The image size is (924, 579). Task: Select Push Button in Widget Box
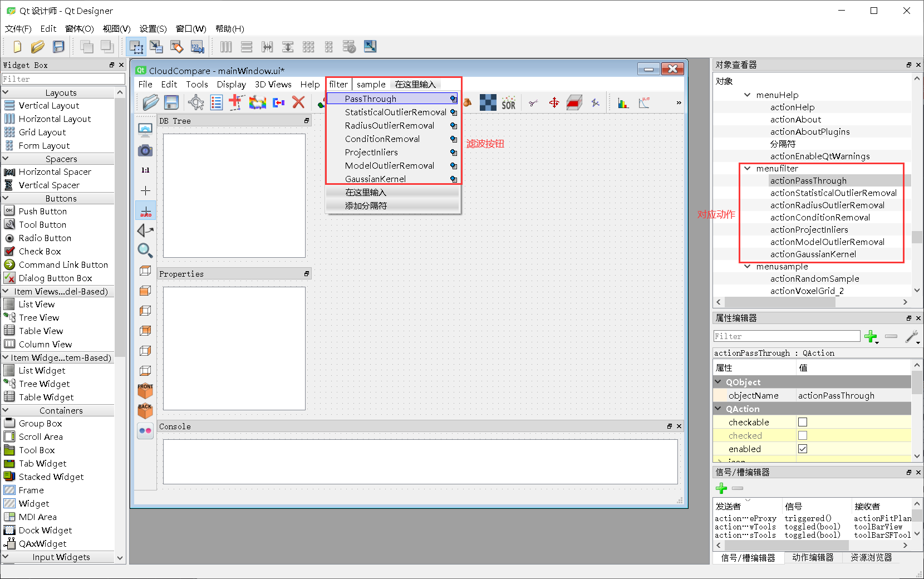pos(43,211)
